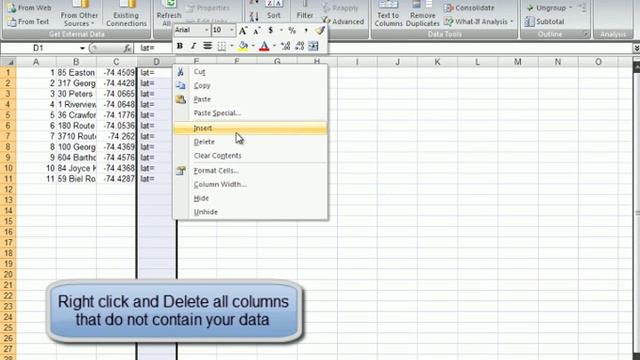Click the Insert Function fx icon
This screenshot has width=640, height=360.
pyautogui.click(x=127, y=48)
